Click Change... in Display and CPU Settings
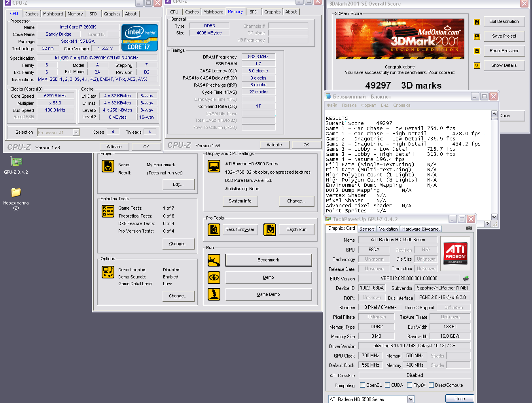The height and width of the screenshot is (403, 532). 296,201
